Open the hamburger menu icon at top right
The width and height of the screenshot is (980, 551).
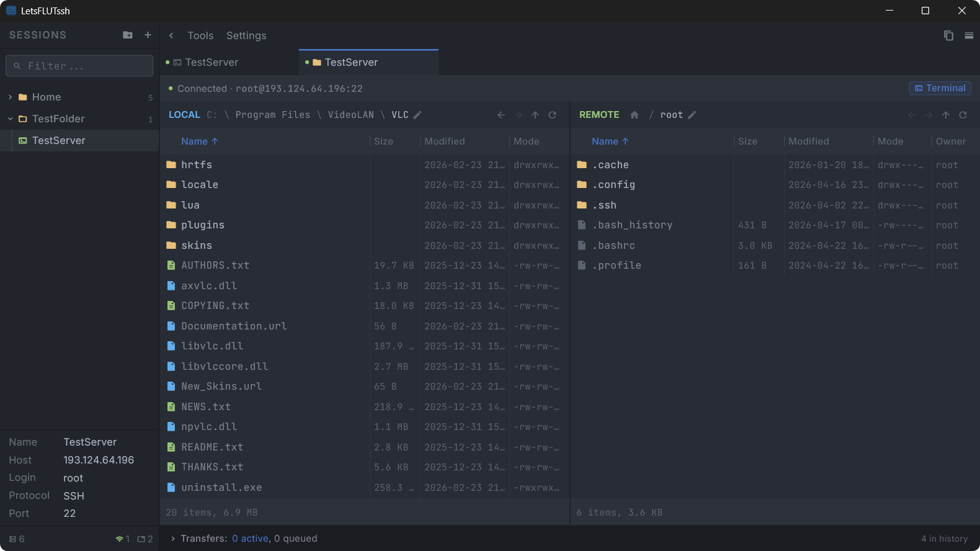point(969,35)
